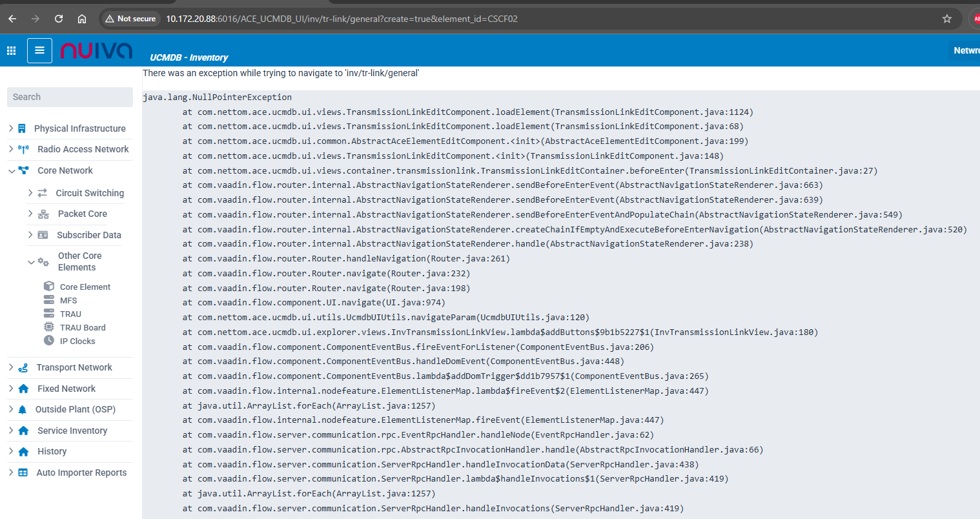Collapse the Core Network section
Viewport: 980px width, 519px height.
[x=12, y=171]
